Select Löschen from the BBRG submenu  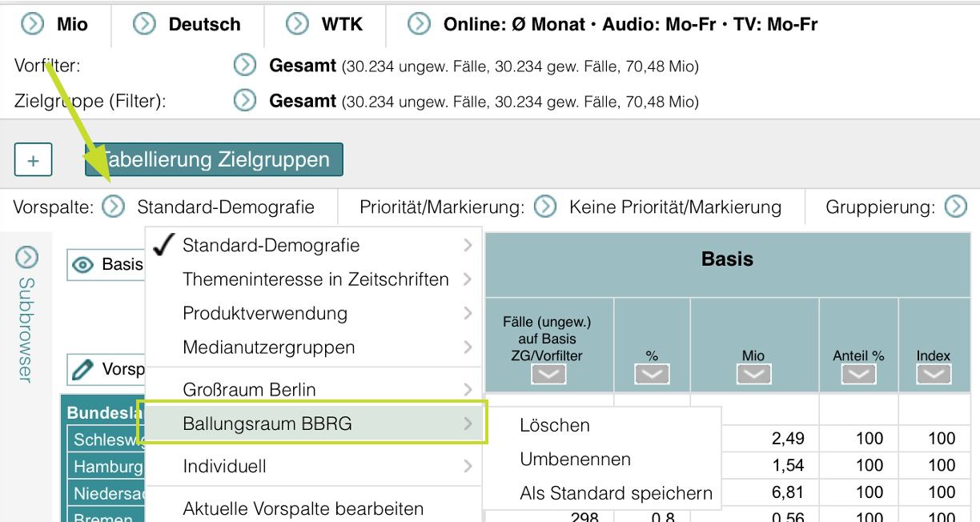(x=555, y=425)
